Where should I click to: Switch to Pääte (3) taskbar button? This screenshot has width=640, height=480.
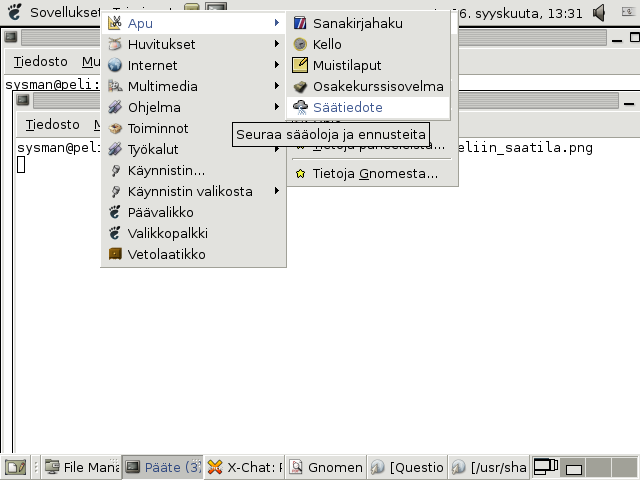pyautogui.click(x=163, y=467)
